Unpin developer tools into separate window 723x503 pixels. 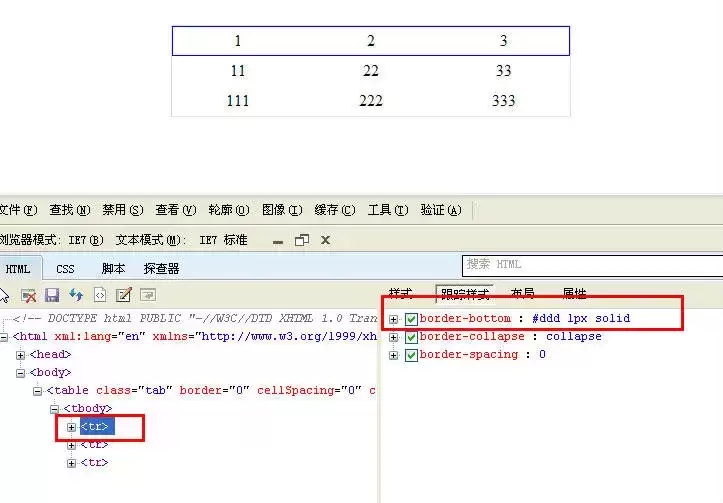click(302, 240)
